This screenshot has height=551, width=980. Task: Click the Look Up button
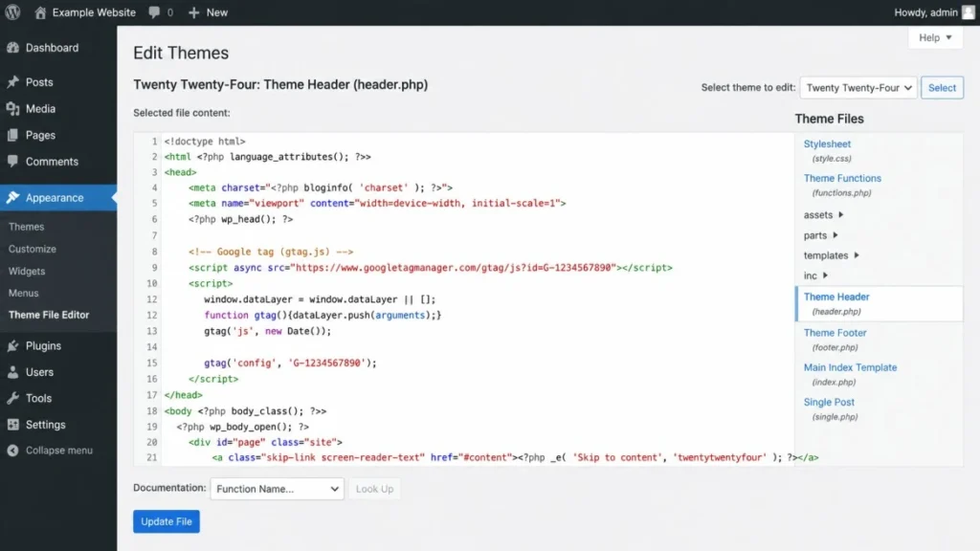(374, 489)
